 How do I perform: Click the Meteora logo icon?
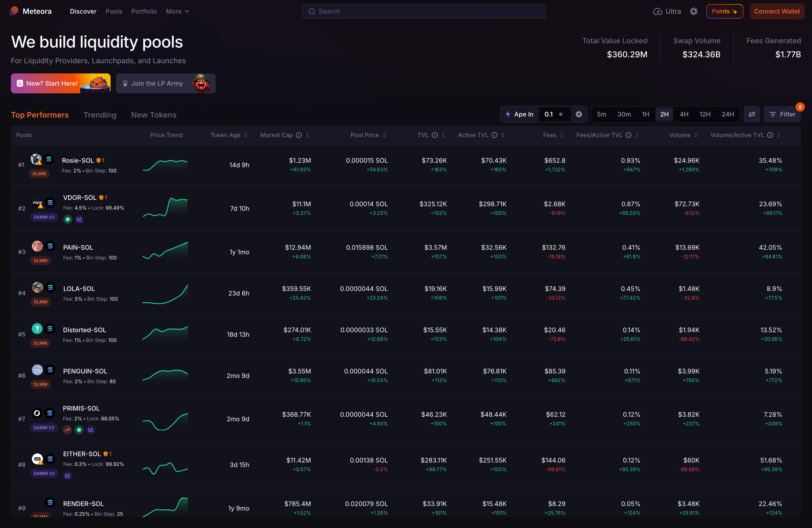click(14, 11)
